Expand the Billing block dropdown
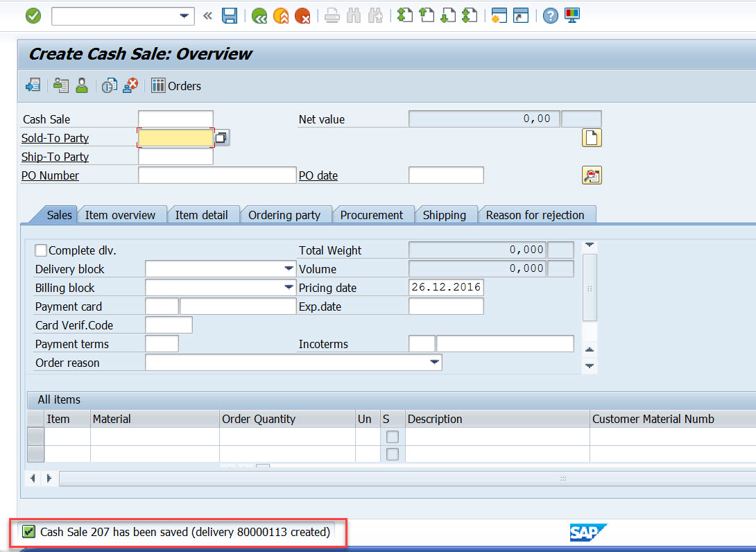Screen dimensions: 756x552 coord(289,287)
